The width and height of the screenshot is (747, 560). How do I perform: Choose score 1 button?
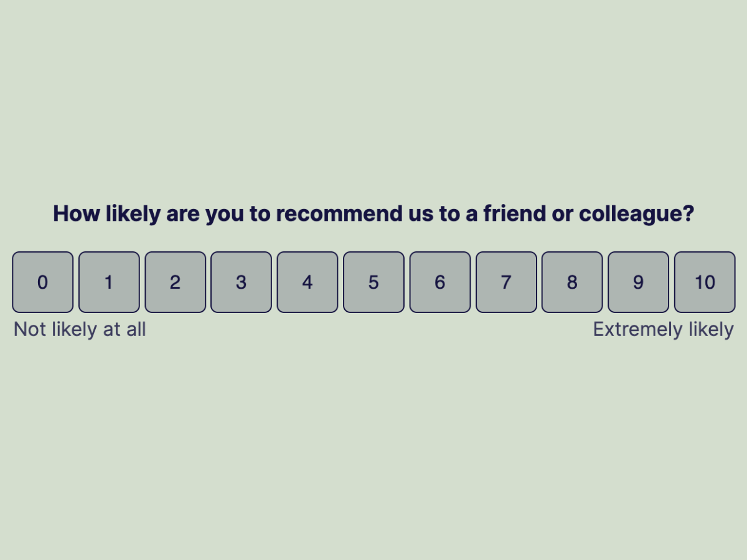click(x=109, y=282)
